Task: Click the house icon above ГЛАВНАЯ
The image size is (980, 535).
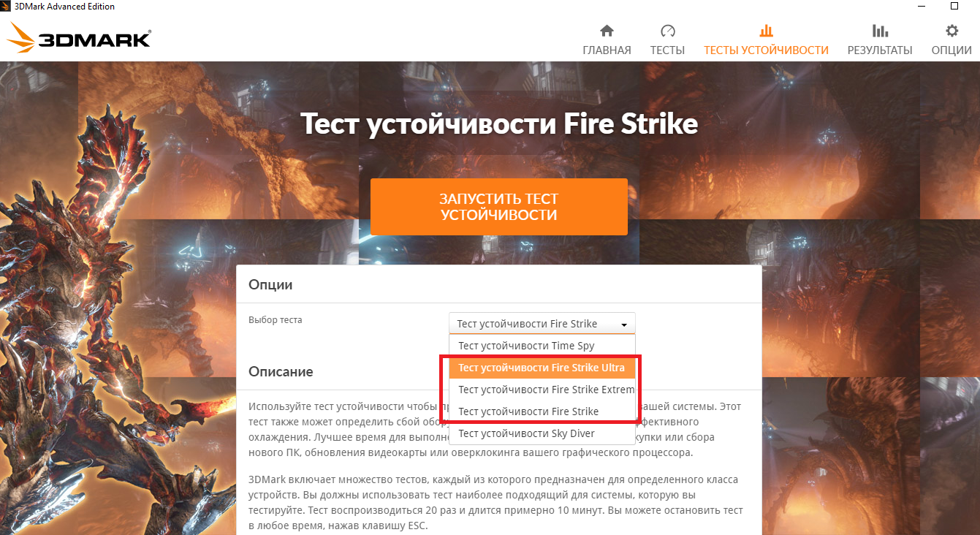Action: (x=607, y=31)
